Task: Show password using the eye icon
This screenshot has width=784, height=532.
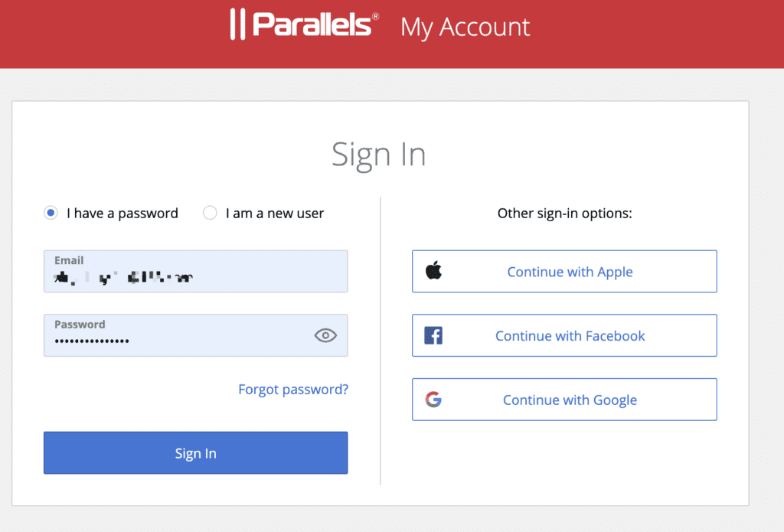Action: coord(325,335)
